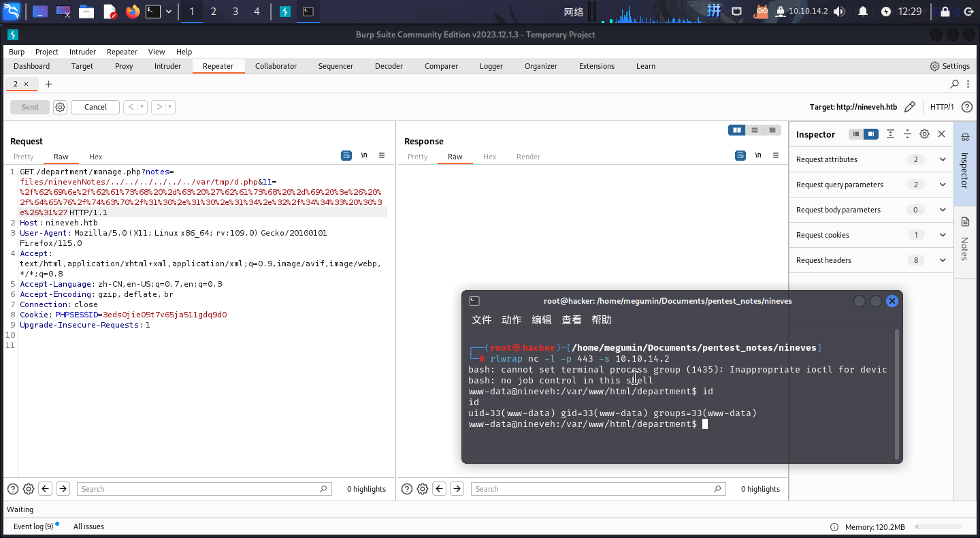The height and width of the screenshot is (538, 980).
Task: Open Repeater help question icon
Action: pos(966,107)
